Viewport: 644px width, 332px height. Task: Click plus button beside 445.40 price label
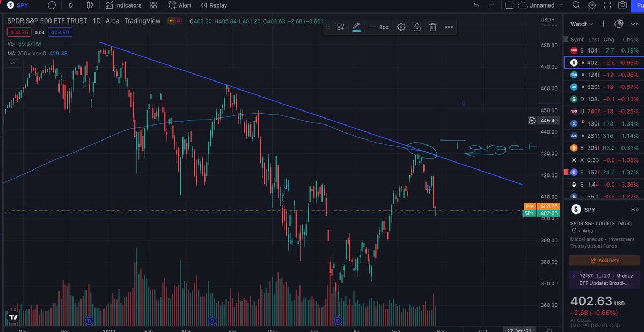(532, 121)
